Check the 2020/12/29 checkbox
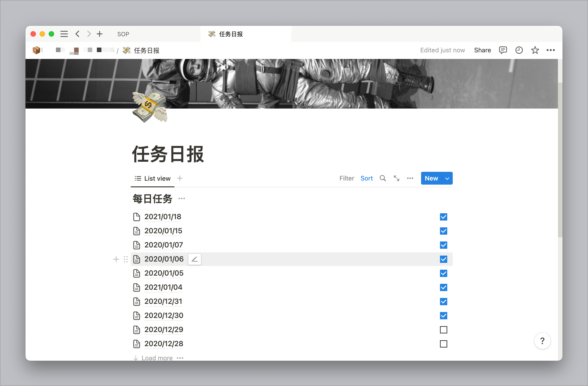Image resolution: width=588 pixels, height=386 pixels. pos(443,330)
